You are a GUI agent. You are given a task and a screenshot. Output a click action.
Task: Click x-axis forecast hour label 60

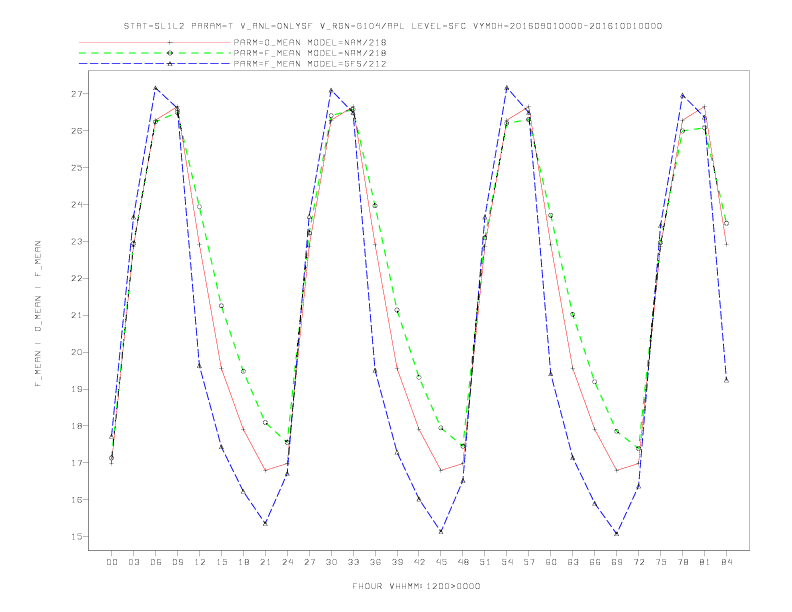coord(551,562)
